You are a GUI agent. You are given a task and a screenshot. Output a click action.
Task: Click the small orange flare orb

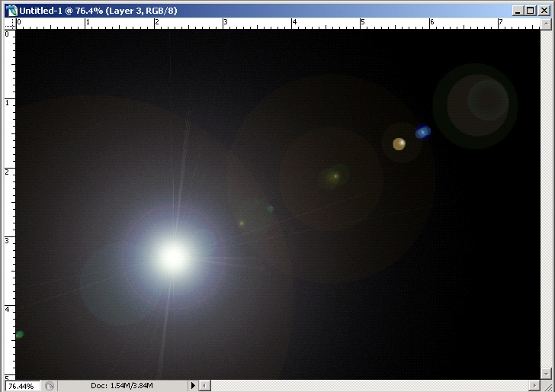point(399,144)
